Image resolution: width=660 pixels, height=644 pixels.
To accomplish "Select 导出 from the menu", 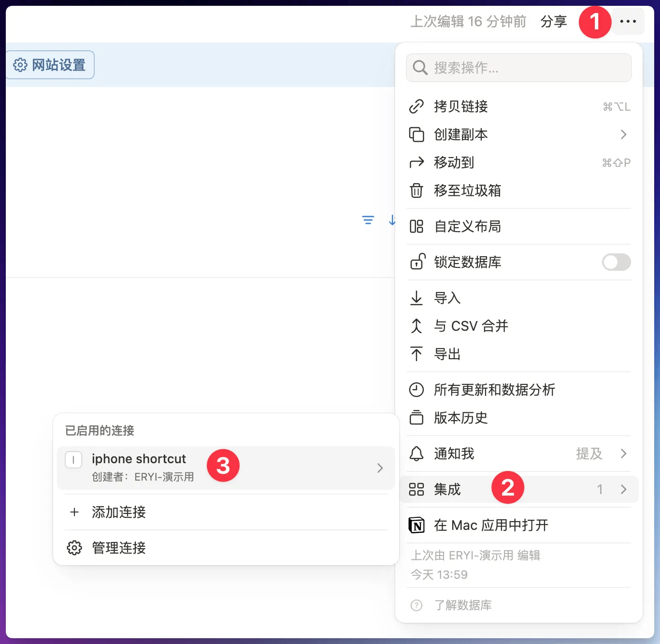I will point(447,354).
